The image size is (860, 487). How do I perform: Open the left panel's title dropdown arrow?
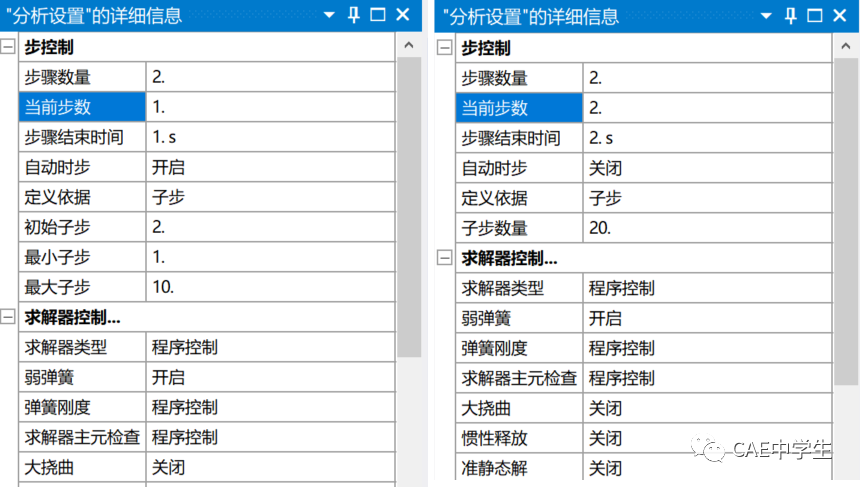click(329, 15)
